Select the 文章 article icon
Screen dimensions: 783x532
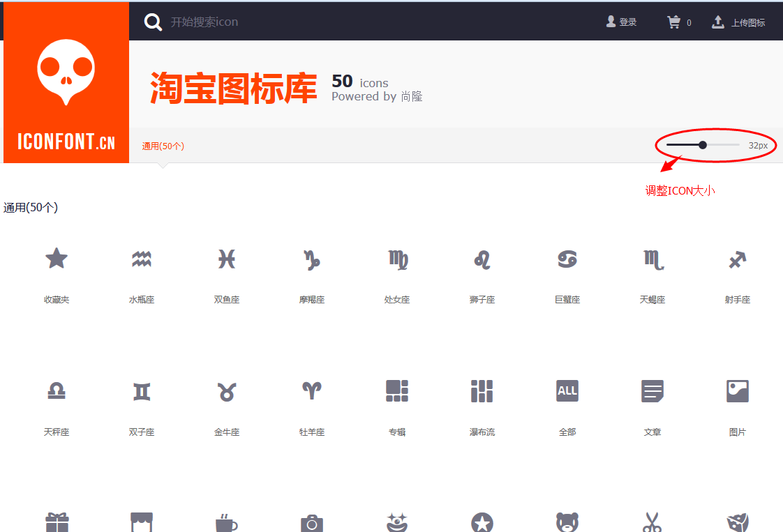tap(652, 390)
